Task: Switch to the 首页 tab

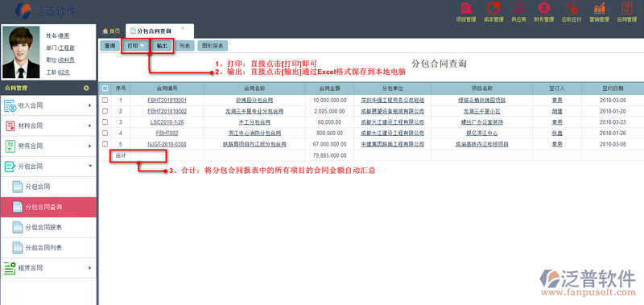Action: [111, 31]
